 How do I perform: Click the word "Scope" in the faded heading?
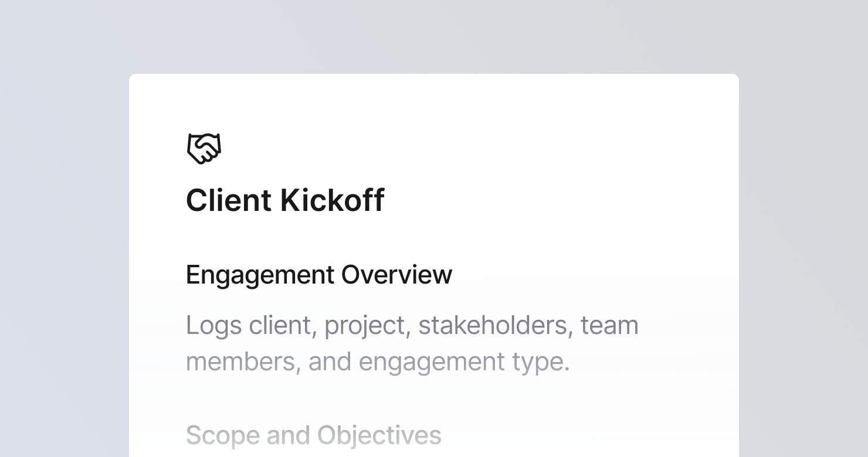pos(223,436)
